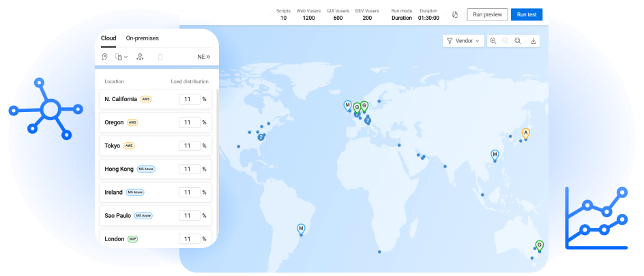Click the distribute locations evenly icon

pos(140,57)
